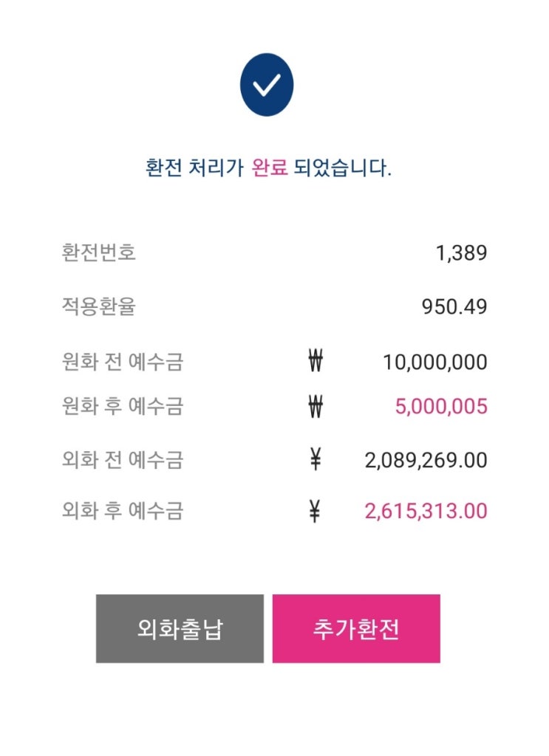Click the won symbol beside 5,000,005

click(316, 406)
